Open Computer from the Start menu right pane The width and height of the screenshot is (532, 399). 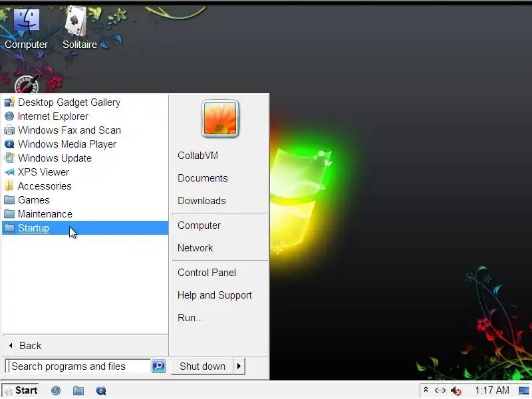tap(199, 225)
